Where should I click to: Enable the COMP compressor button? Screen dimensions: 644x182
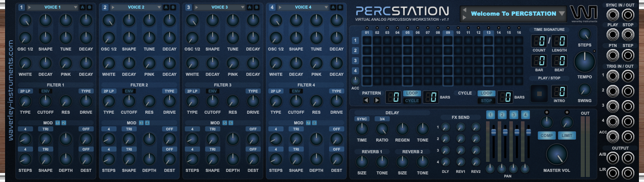coord(547,135)
